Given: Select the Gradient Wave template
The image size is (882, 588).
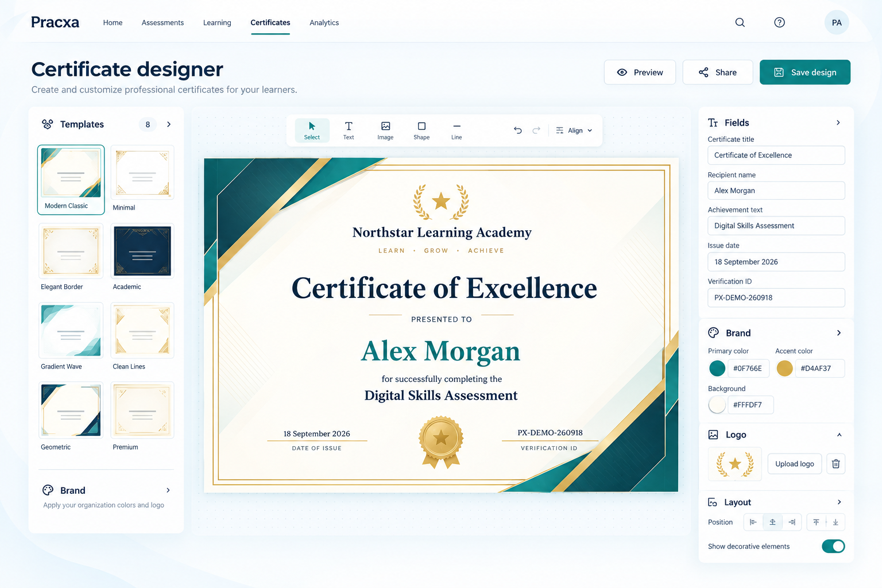Looking at the screenshot, I should [71, 337].
